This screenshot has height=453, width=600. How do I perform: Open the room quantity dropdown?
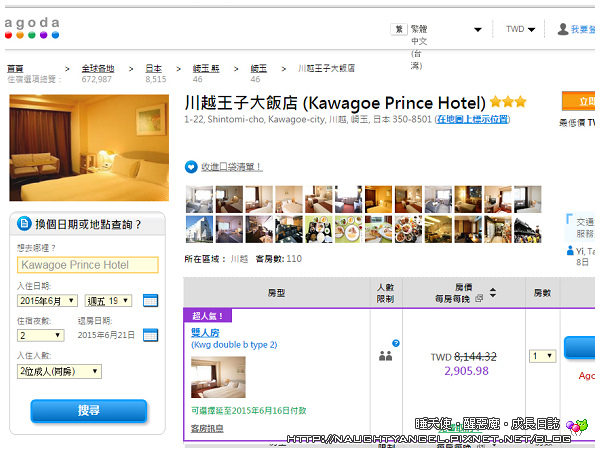coord(542,356)
